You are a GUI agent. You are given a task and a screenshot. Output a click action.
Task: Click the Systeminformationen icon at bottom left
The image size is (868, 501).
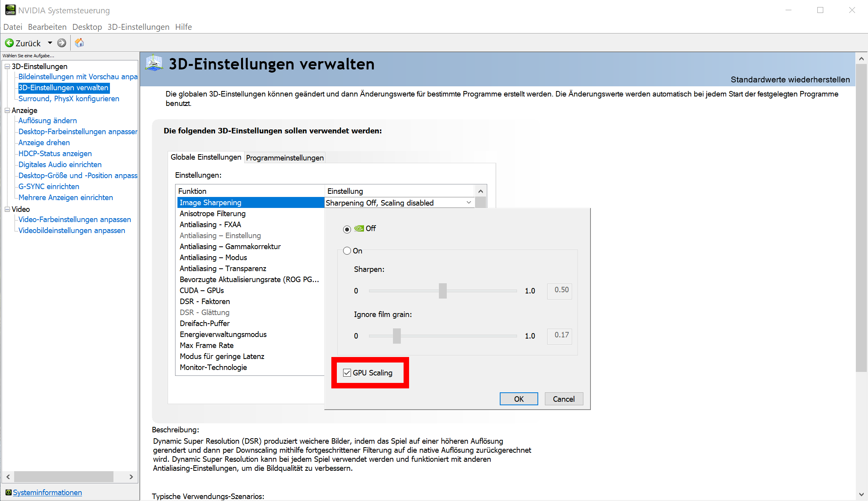[8, 492]
